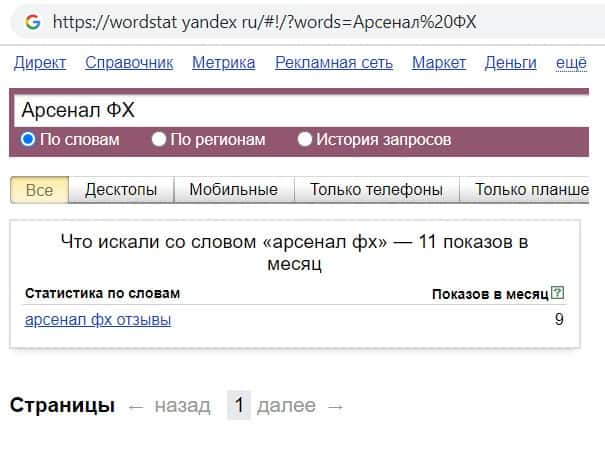Open the Маркет link
Image resolution: width=605 pixels, height=449 pixels.
(439, 62)
